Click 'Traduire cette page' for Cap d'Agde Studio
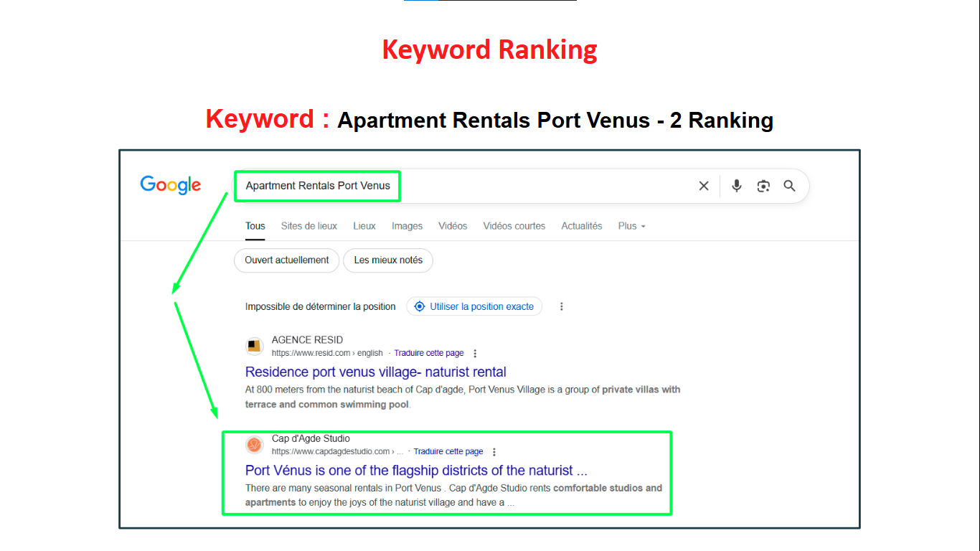The image size is (980, 551). 448,452
